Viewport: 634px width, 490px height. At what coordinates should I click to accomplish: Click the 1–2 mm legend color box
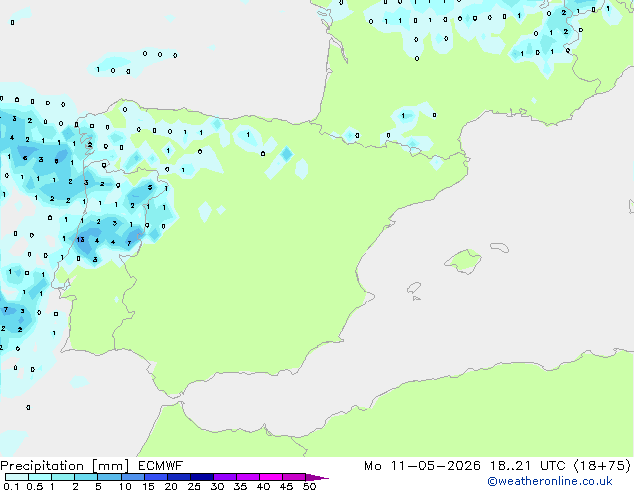coord(63,477)
